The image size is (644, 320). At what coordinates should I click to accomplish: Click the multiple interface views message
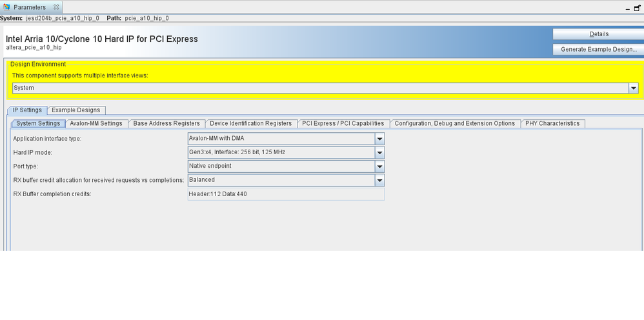[x=79, y=75]
